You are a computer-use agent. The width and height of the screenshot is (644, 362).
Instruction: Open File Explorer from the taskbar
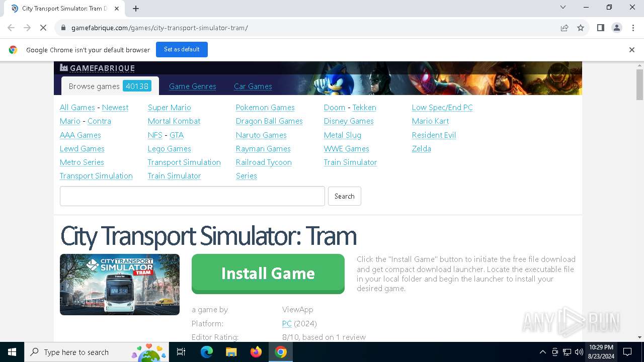[231, 352]
